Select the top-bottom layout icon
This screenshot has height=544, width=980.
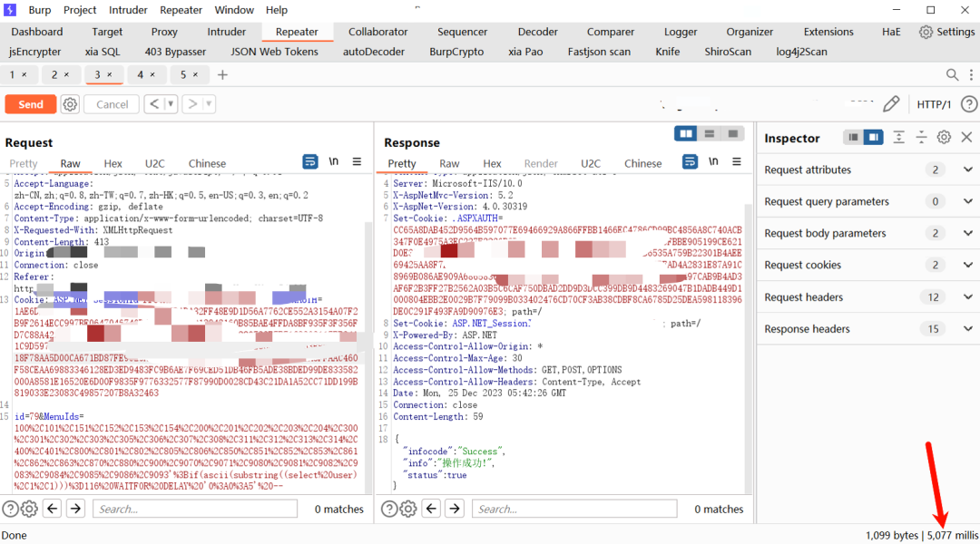pos(710,133)
